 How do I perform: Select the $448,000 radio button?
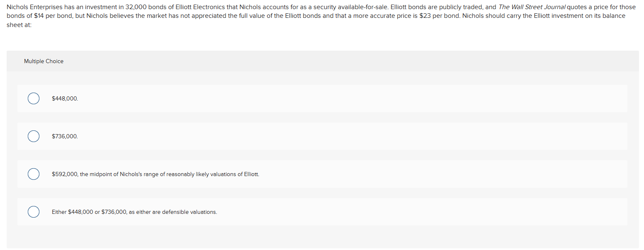click(x=34, y=99)
